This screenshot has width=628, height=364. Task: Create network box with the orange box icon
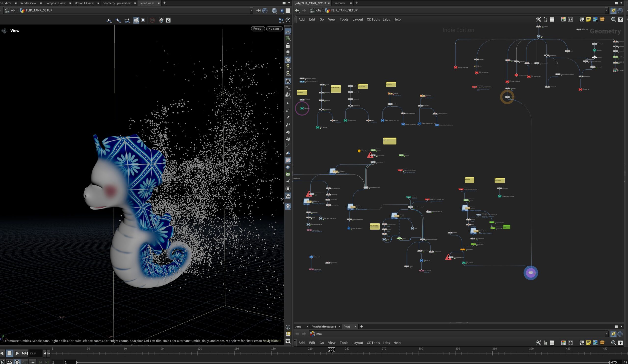[x=602, y=19]
